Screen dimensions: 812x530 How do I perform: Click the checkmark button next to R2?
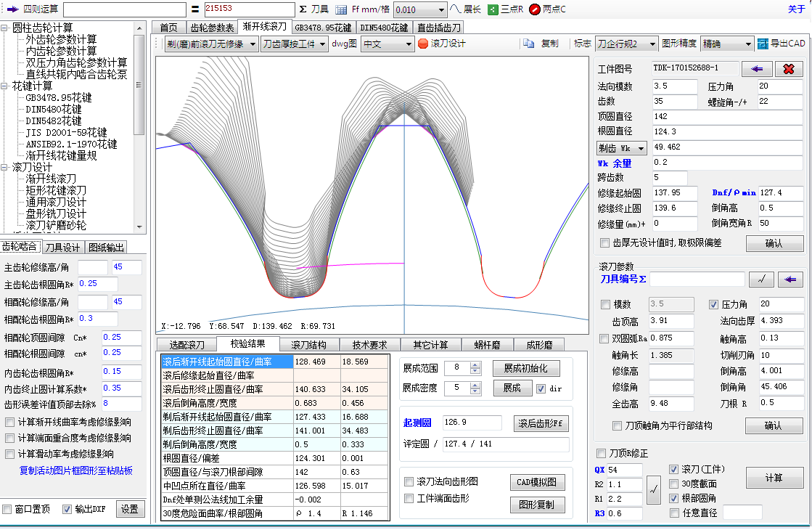click(654, 489)
